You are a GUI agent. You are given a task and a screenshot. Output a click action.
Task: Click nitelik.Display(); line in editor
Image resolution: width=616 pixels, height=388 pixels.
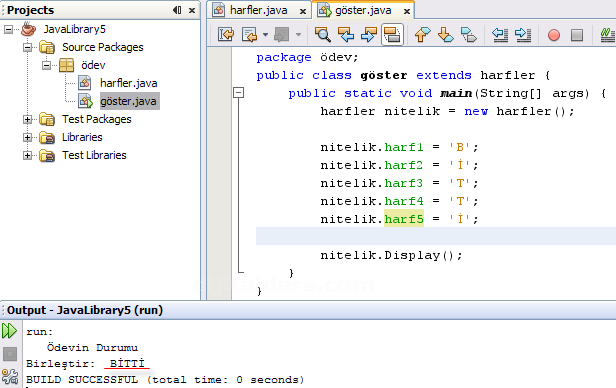tap(392, 255)
